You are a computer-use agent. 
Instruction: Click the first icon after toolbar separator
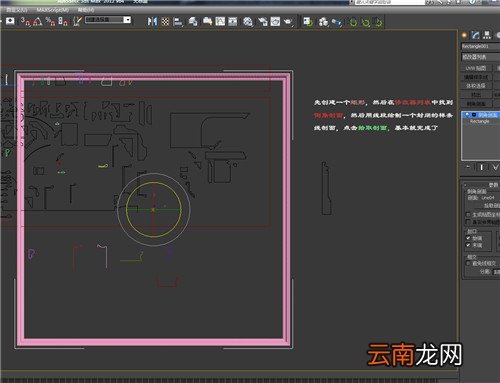(308, 22)
